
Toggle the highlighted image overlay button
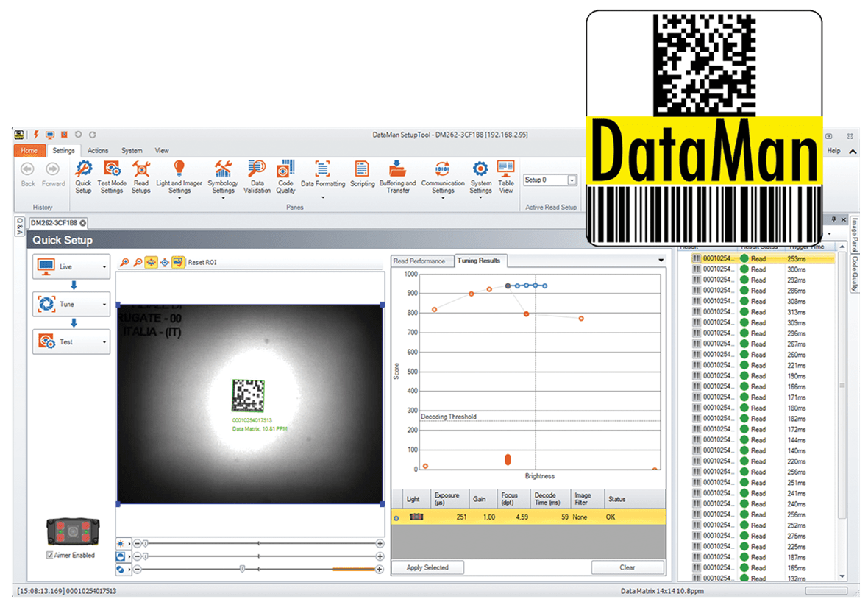[x=178, y=262]
